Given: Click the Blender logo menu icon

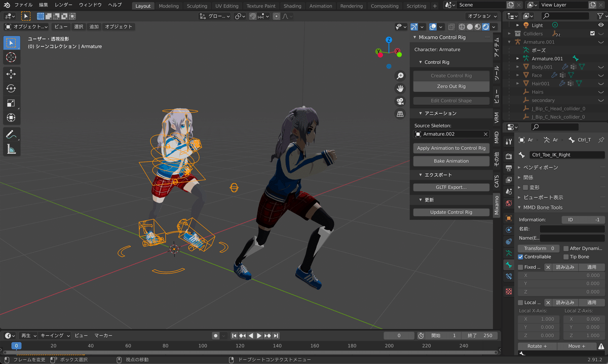Looking at the screenshot, I should 6,5.
